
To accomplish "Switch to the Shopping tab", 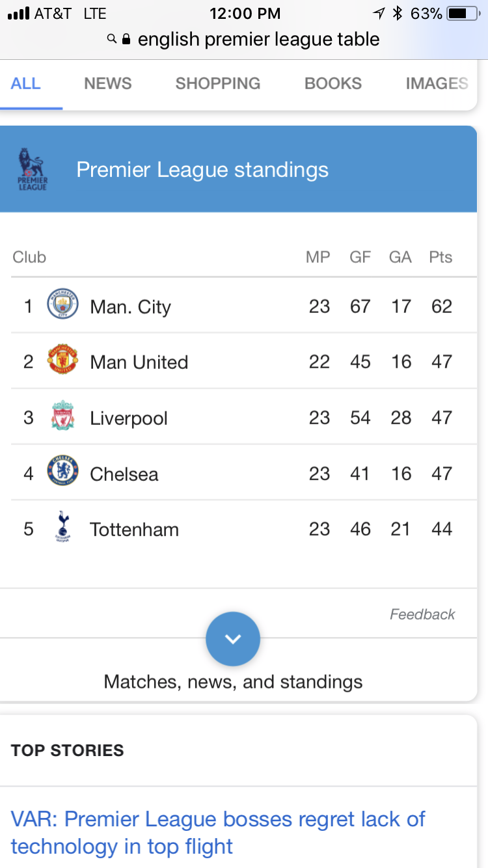I will pos(217,83).
